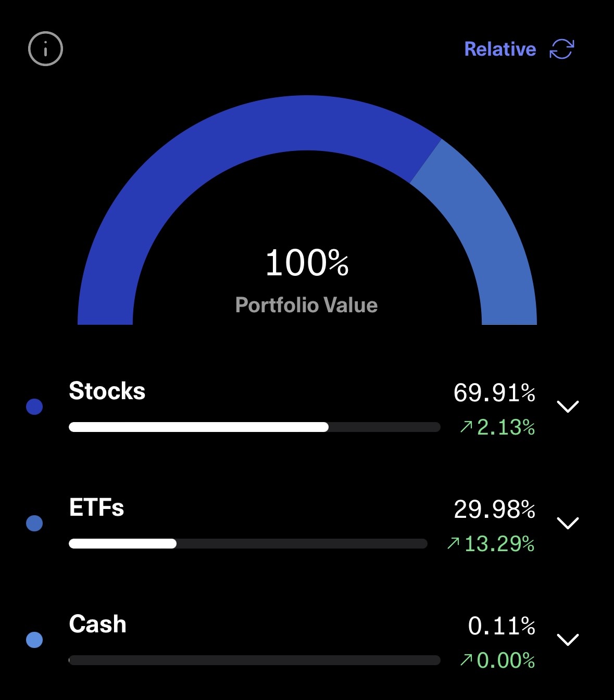Screen dimensions: 614x700
Task: Open the info circle icon
Action: click(45, 49)
